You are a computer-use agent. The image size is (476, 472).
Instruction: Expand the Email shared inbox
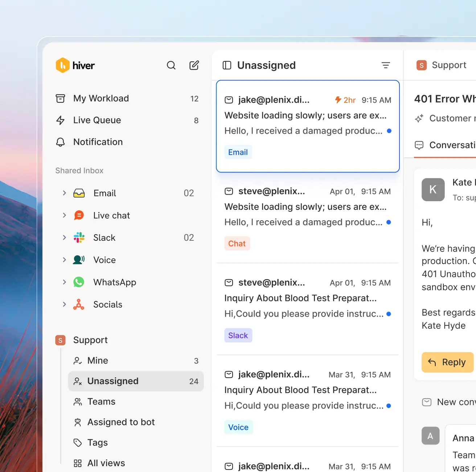pyautogui.click(x=64, y=193)
